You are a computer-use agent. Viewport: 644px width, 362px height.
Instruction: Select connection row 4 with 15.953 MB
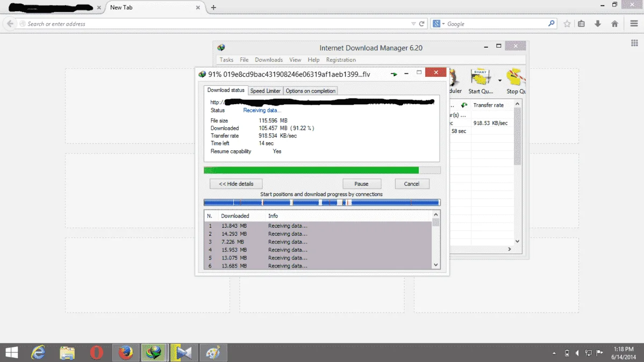point(318,250)
